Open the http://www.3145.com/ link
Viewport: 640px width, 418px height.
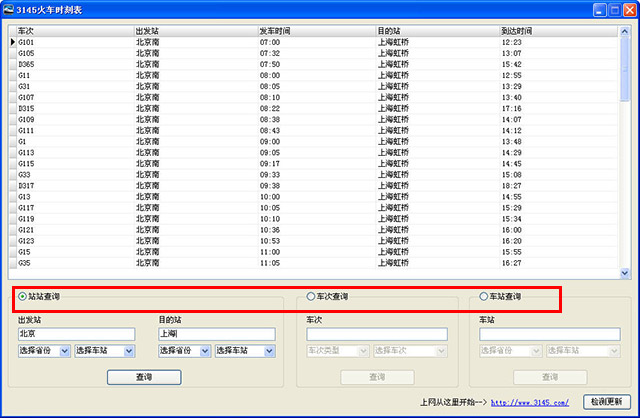pos(530,402)
